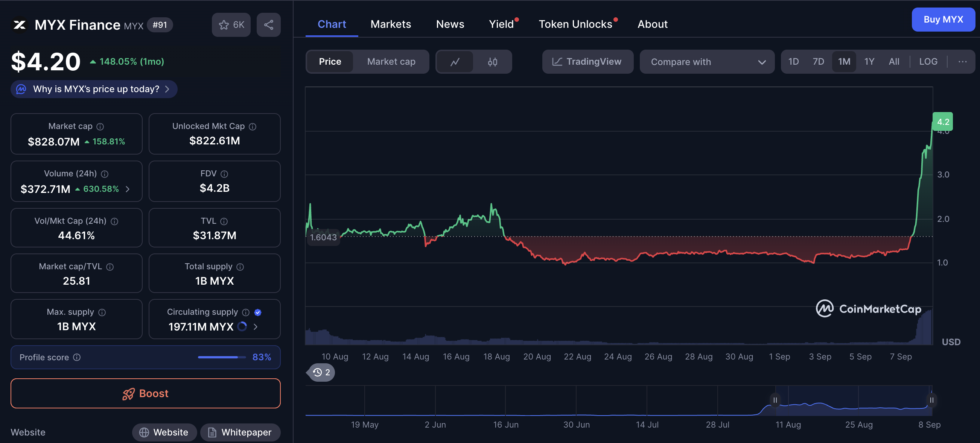Image resolution: width=980 pixels, height=443 pixels.
Task: Toggle chart to Market cap view
Action: tap(391, 62)
